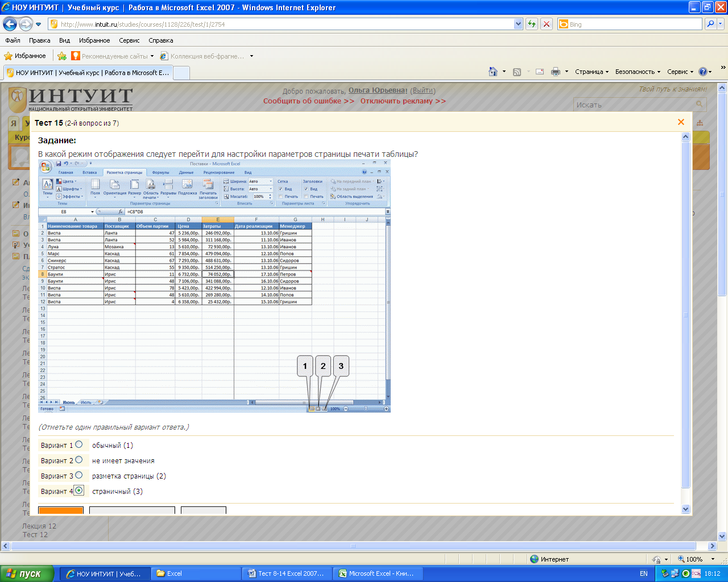728x582 pixels.
Task: Stop loading with the red X icon
Action: pos(546,24)
